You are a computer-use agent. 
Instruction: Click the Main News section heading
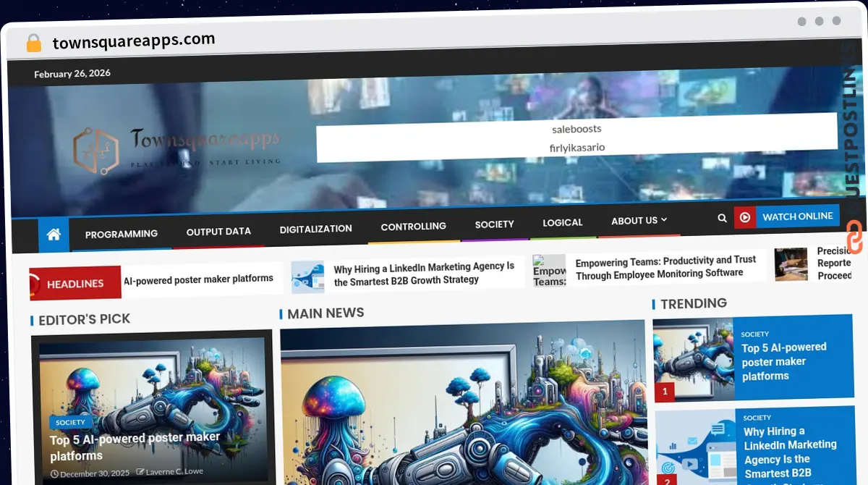coord(325,313)
